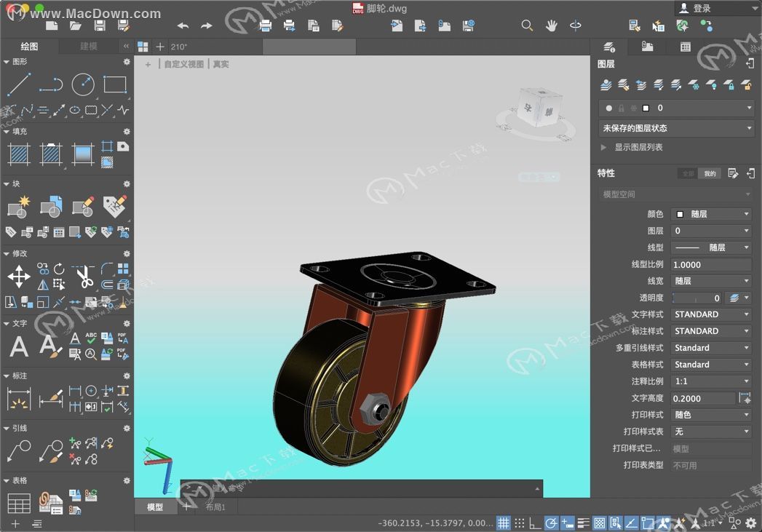Select the 3D Orbit tool

point(576,25)
